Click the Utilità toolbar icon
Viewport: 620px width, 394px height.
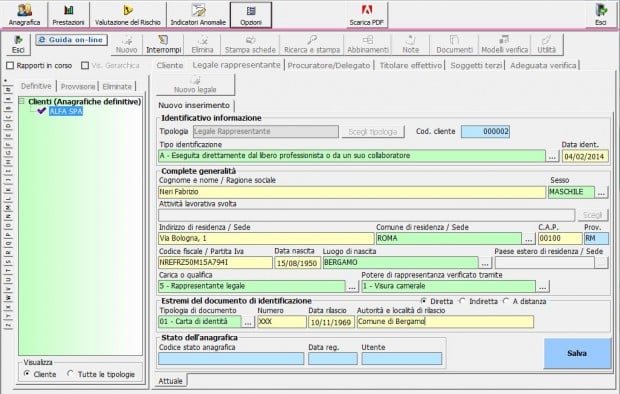tap(546, 44)
